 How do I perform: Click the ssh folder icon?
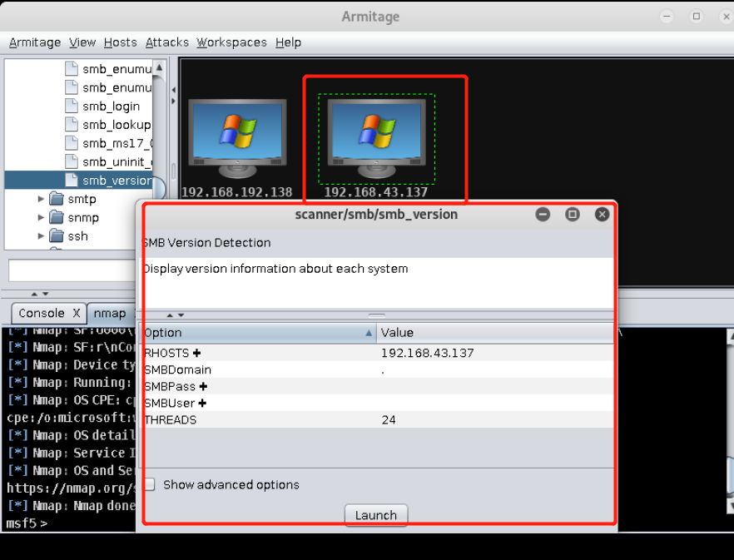57,235
